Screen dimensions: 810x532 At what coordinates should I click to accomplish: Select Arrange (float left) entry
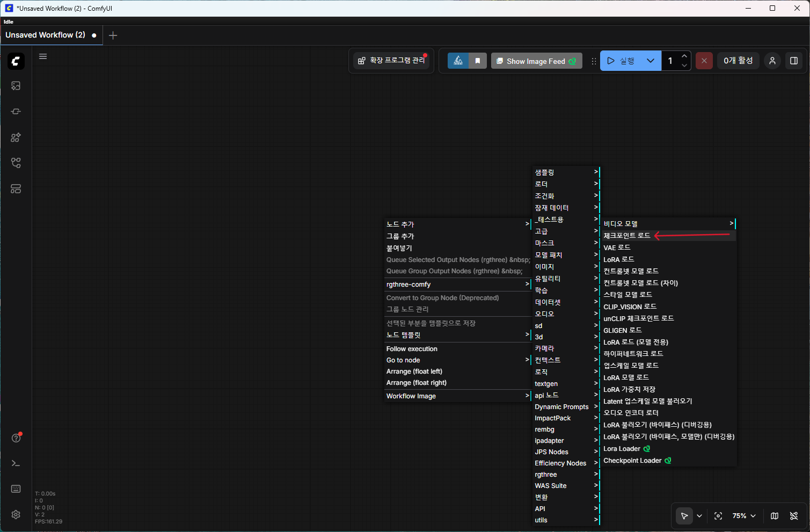pyautogui.click(x=458, y=371)
